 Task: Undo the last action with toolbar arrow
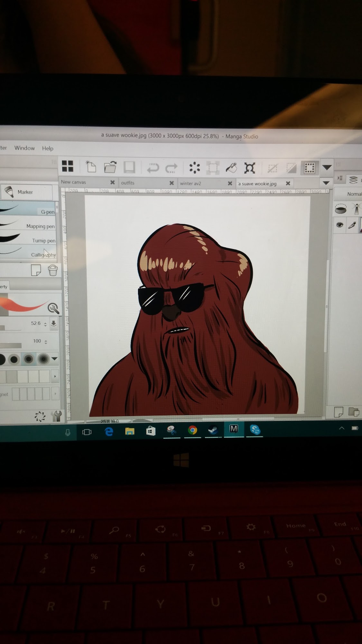153,168
